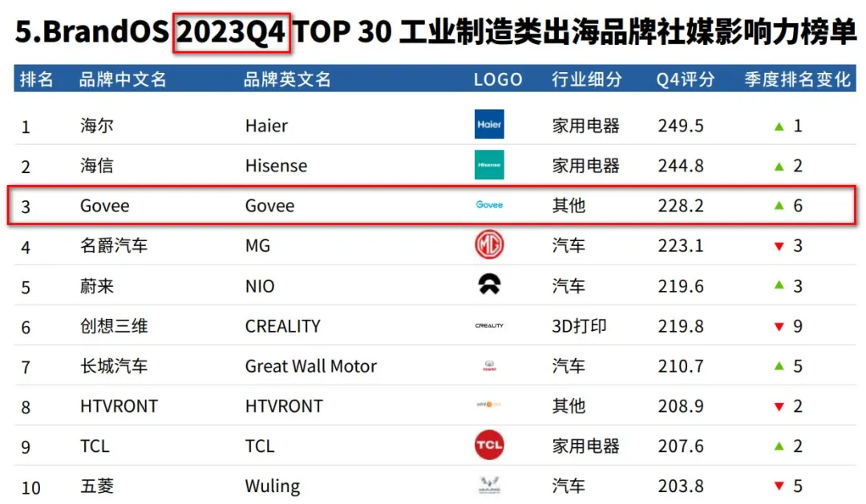Image resolution: width=866 pixels, height=504 pixels.
Task: Click the Chinese name 名爵汽车
Action: (114, 245)
